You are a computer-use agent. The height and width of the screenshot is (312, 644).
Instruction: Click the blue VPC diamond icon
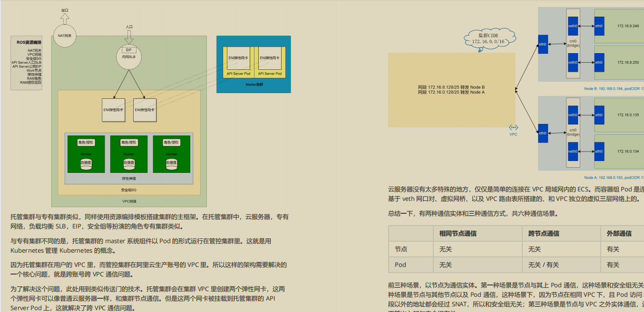coord(513,127)
